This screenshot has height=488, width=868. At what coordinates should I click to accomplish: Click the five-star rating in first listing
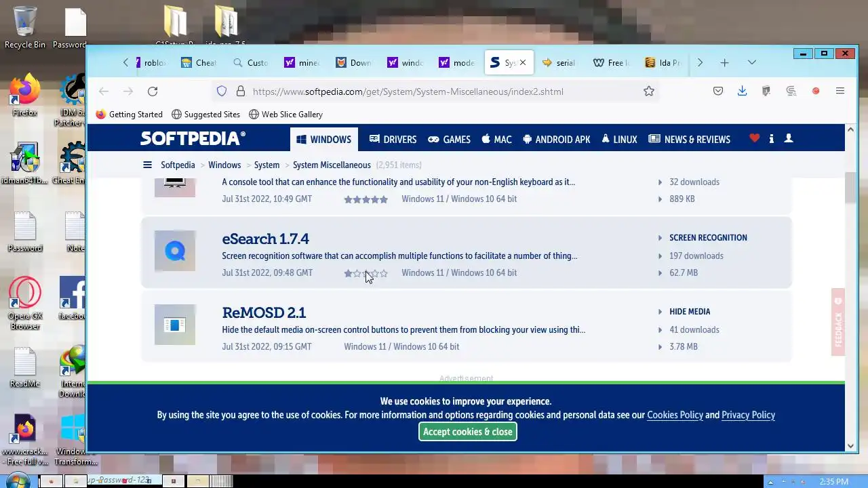[x=366, y=199]
